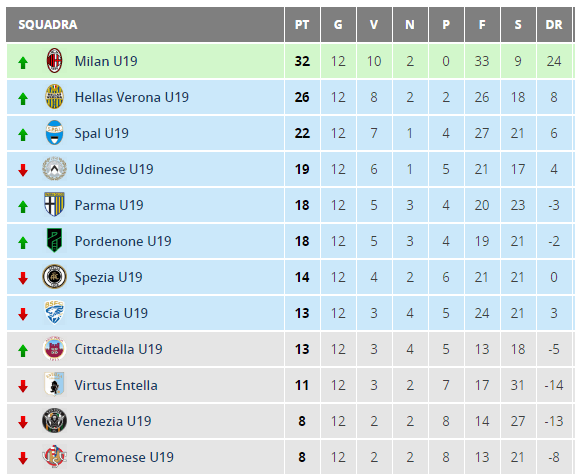Sort by the DR column header
575x476 pixels.
[554, 25]
